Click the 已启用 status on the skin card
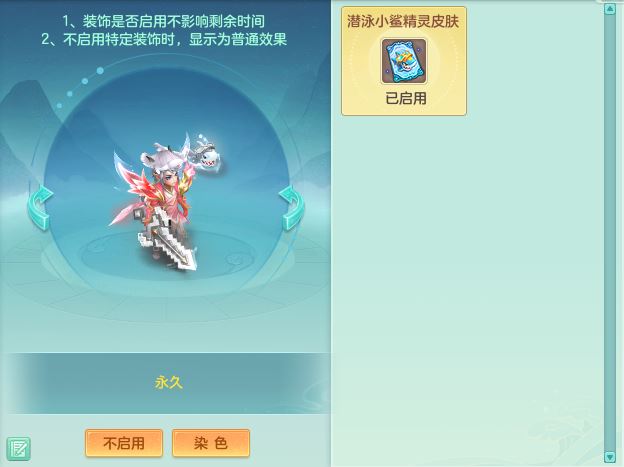The width and height of the screenshot is (624, 467). click(406, 98)
